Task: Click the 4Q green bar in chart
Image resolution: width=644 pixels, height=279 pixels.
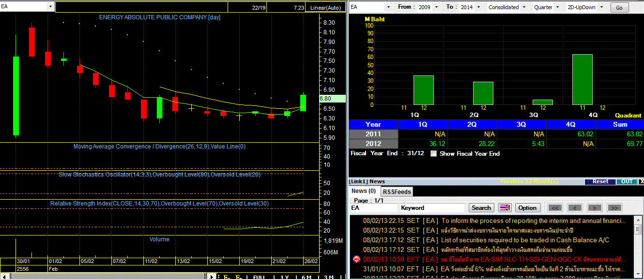Action: tap(582, 79)
